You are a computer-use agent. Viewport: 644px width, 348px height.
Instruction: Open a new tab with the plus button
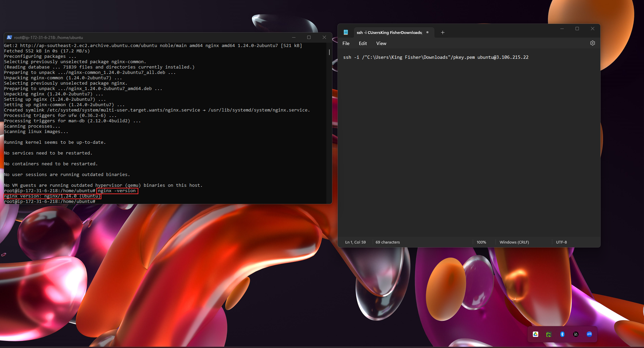[x=443, y=32]
